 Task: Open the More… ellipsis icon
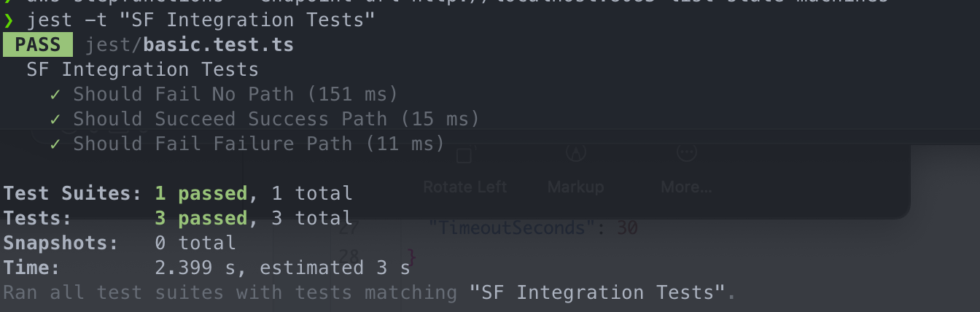pyautogui.click(x=686, y=152)
